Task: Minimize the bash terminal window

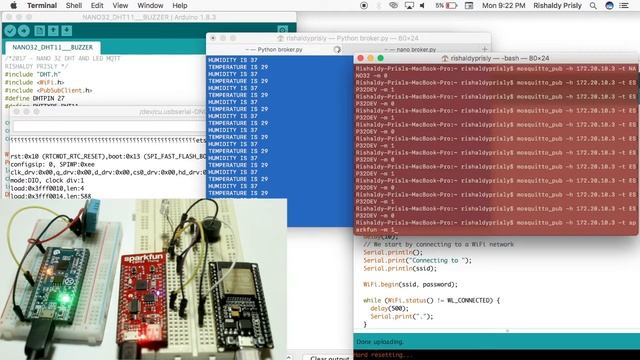Action: click(370, 58)
